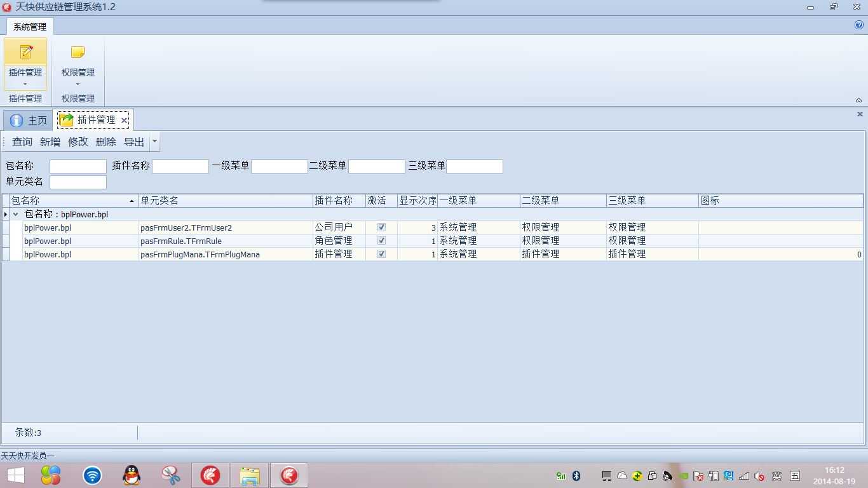This screenshot has width=868, height=488.
Task: Switch to the active 天快 app taskbar icon
Action: tap(289, 475)
